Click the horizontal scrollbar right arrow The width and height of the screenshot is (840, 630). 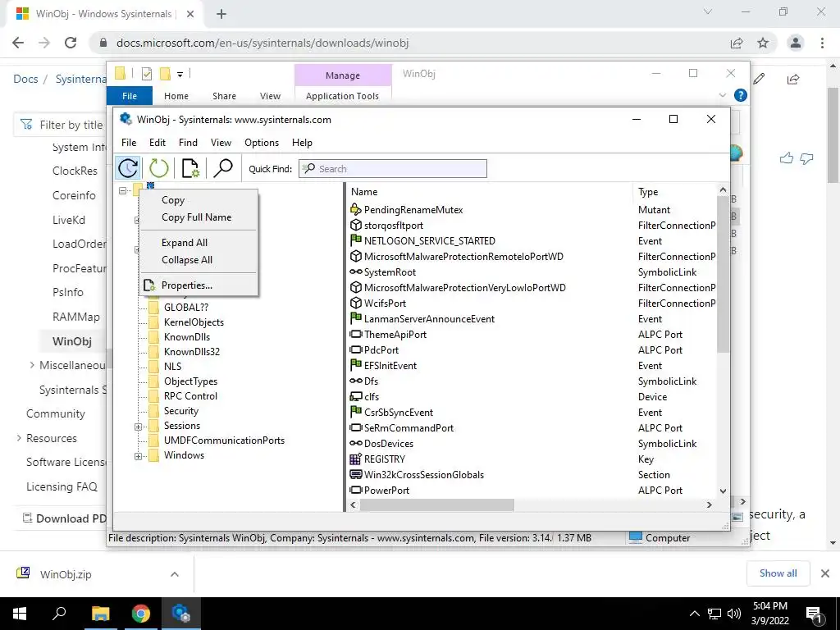710,504
